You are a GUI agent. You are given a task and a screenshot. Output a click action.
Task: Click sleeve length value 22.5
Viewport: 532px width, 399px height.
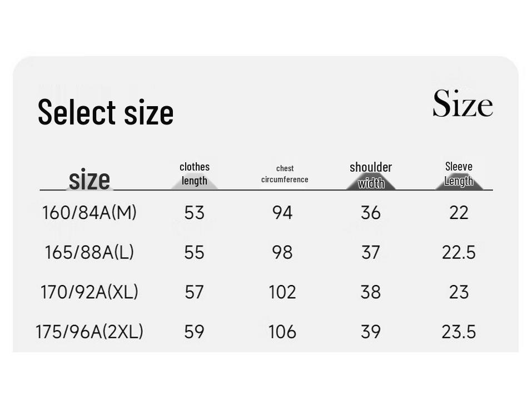tap(459, 252)
